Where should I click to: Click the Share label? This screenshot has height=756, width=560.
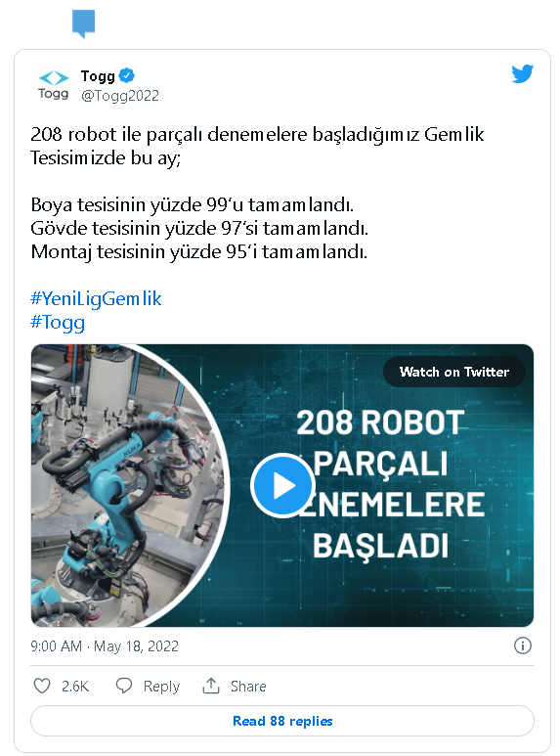coord(248,687)
